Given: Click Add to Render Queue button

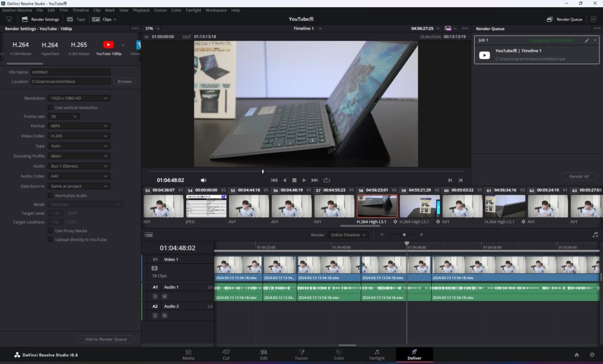Looking at the screenshot, I should point(106,339).
